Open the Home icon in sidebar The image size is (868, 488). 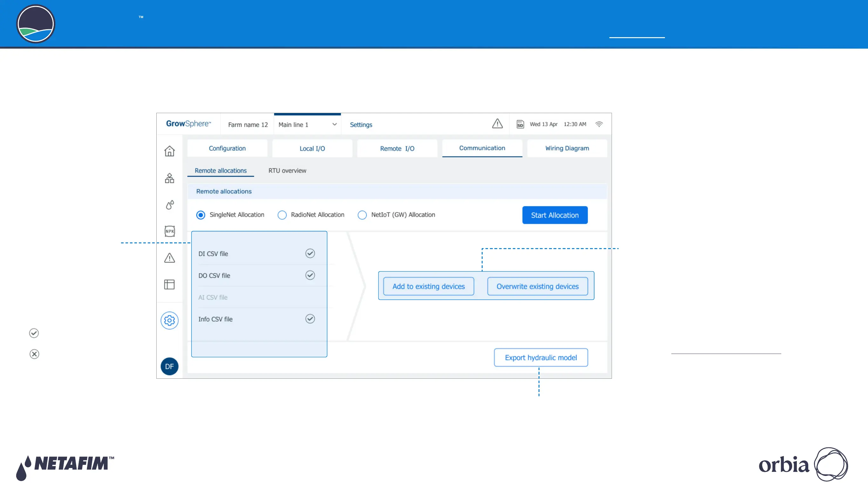[x=169, y=151]
